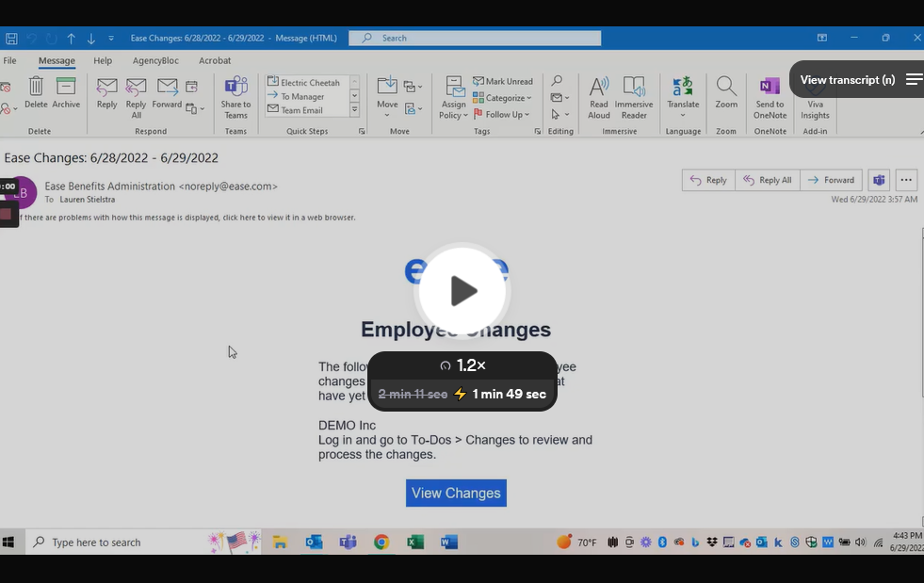Click Forward button in message header

coord(831,180)
